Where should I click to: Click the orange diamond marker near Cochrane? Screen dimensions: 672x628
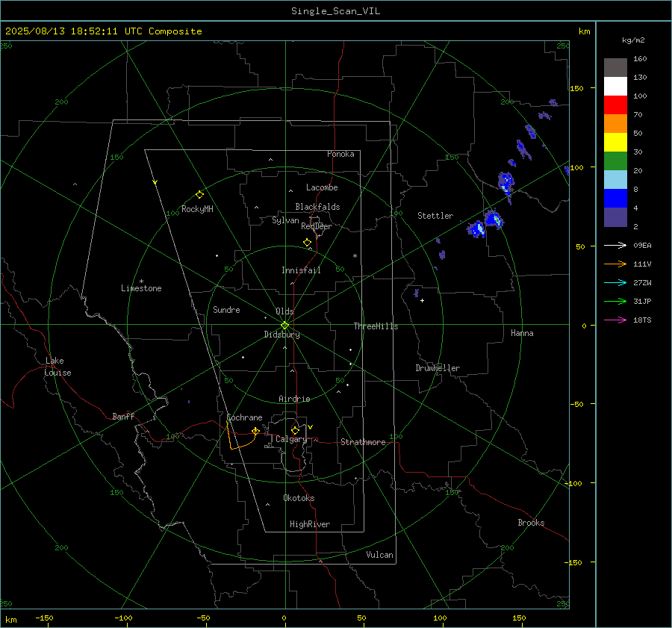pos(255,430)
